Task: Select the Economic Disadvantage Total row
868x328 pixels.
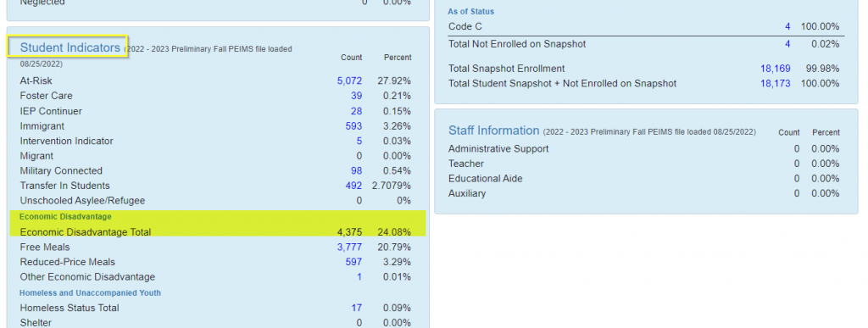Action: point(218,232)
